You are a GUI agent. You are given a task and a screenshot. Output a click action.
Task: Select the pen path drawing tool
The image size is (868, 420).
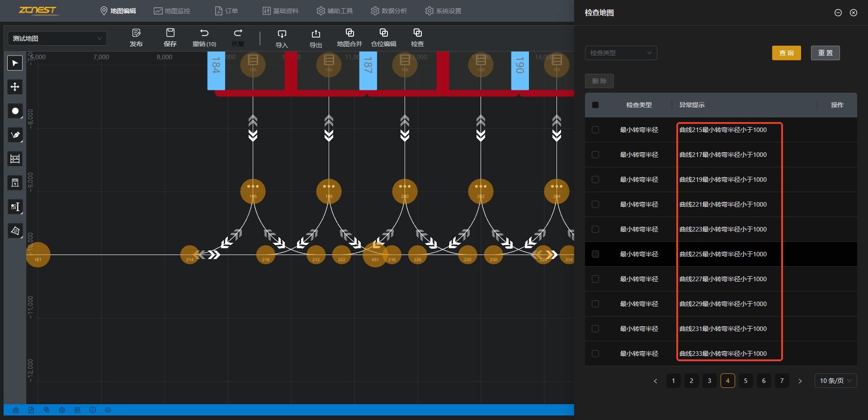(15, 135)
